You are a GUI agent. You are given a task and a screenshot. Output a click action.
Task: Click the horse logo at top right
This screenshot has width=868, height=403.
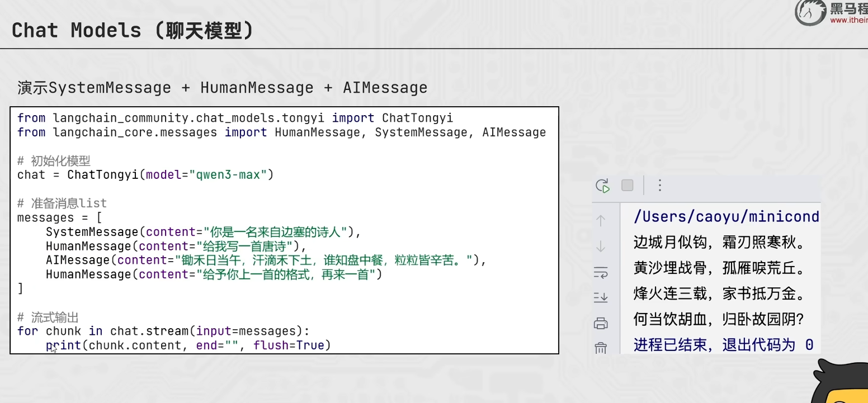click(x=810, y=12)
